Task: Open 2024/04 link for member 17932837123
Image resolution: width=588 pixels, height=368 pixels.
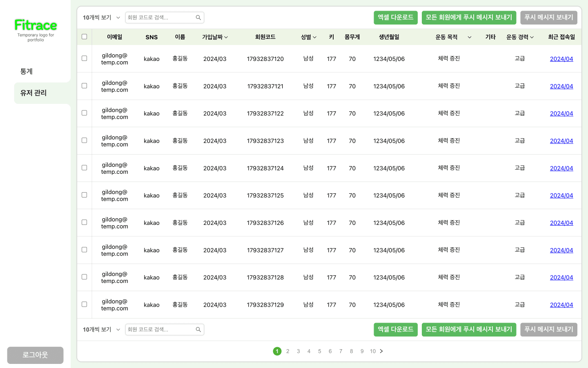Action: coord(561,141)
